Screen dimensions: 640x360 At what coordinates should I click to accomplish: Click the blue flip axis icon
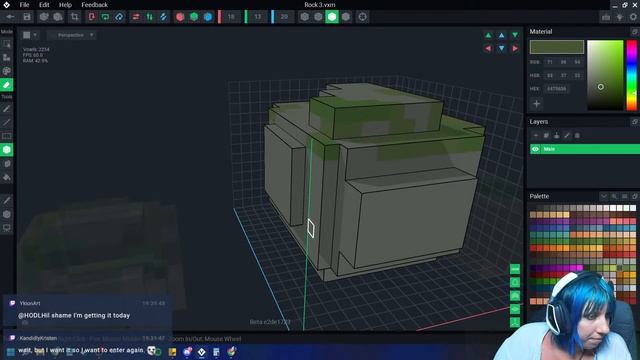click(163, 17)
